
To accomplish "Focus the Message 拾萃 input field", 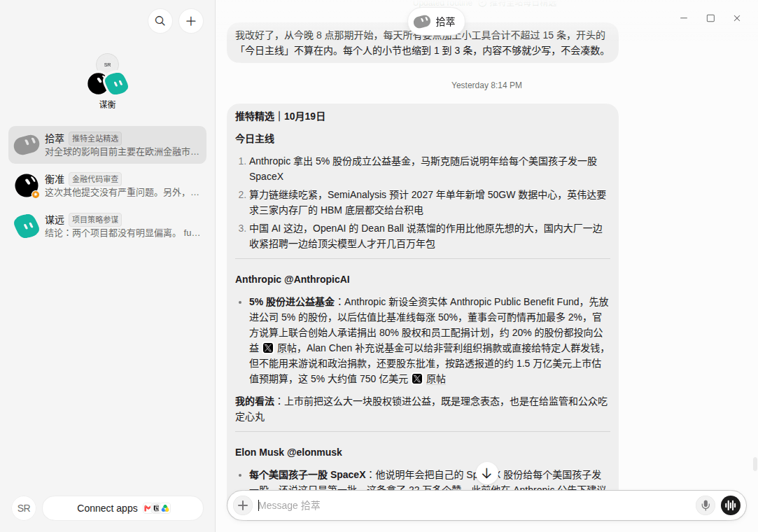I will tap(474, 505).
